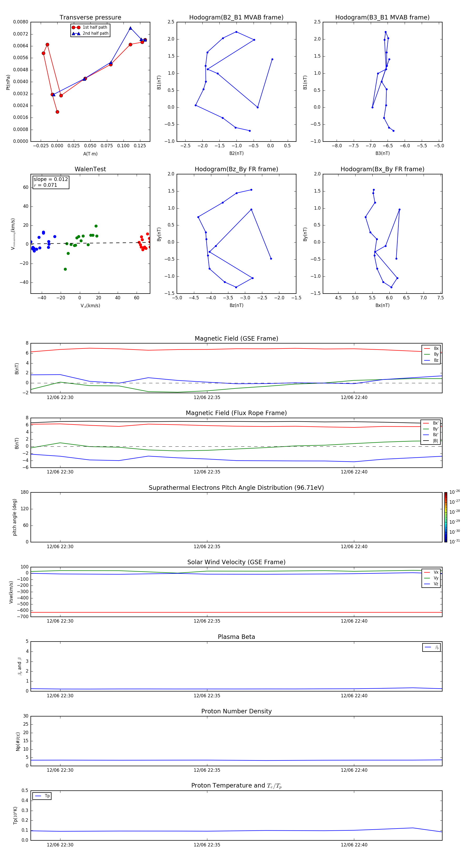Select the 'Vz' legend entry

[x=431, y=584]
